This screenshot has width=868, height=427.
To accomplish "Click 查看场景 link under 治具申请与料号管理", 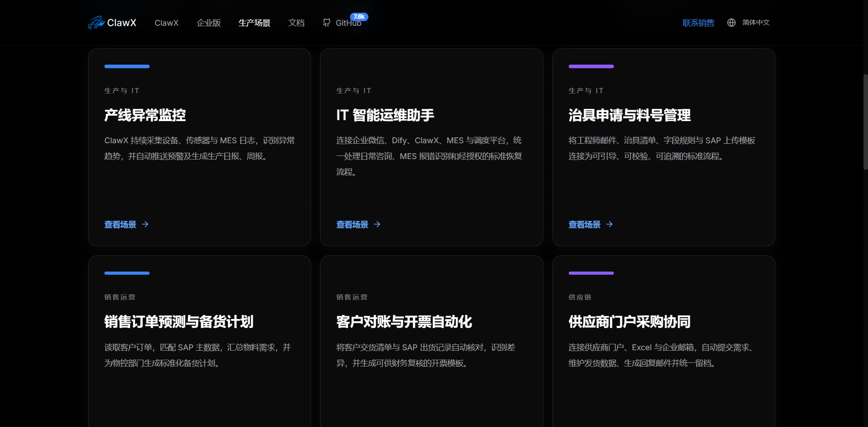I will tap(585, 225).
